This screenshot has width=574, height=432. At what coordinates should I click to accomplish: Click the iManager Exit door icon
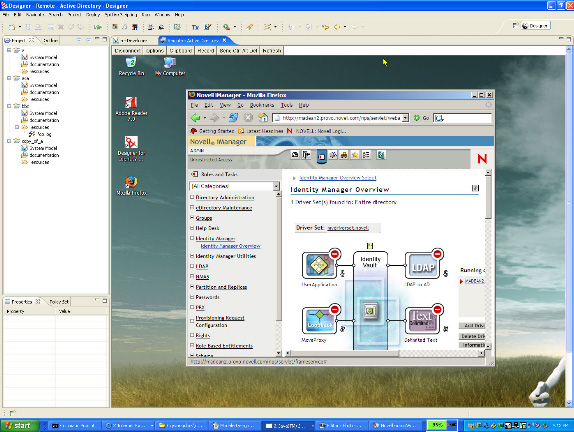pos(306,155)
